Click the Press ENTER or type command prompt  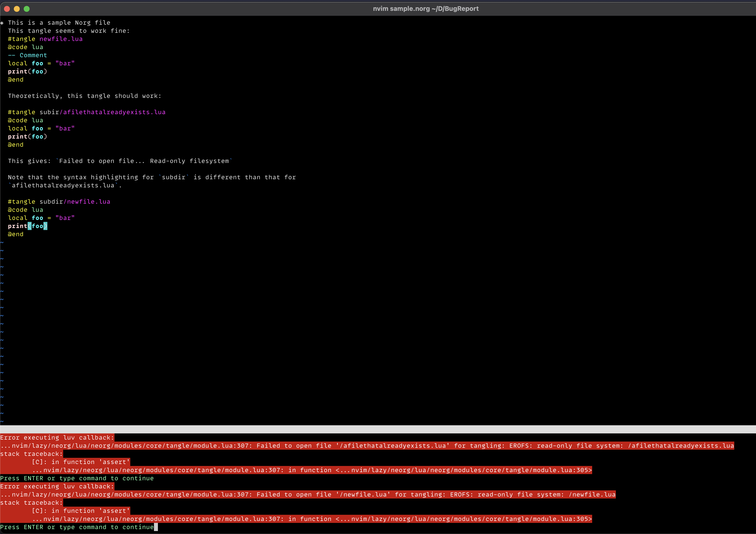(77, 478)
